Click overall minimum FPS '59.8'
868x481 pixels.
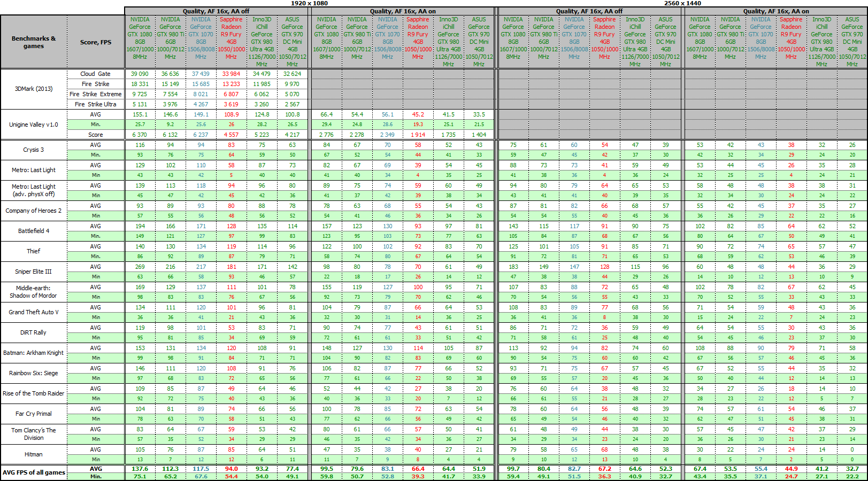click(327, 476)
